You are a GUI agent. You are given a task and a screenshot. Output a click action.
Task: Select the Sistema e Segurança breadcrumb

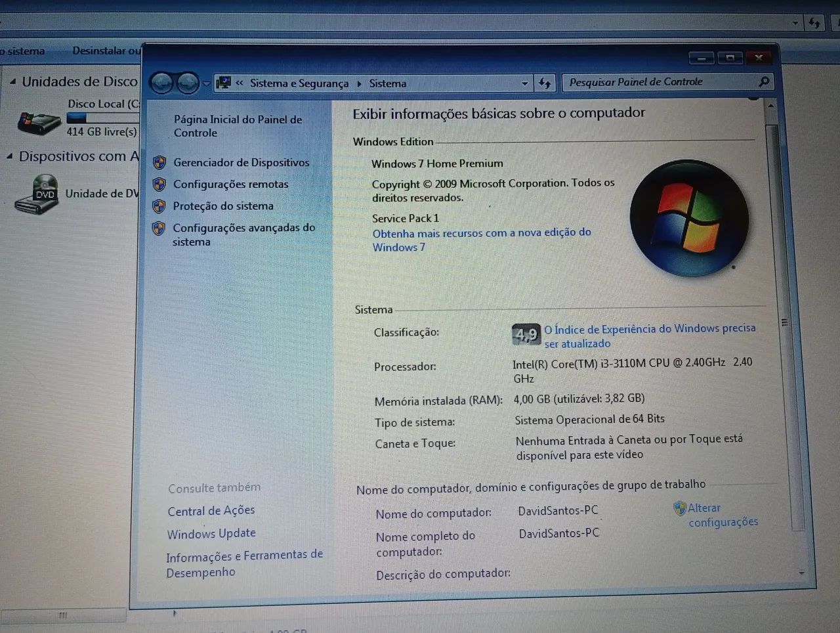(x=299, y=83)
